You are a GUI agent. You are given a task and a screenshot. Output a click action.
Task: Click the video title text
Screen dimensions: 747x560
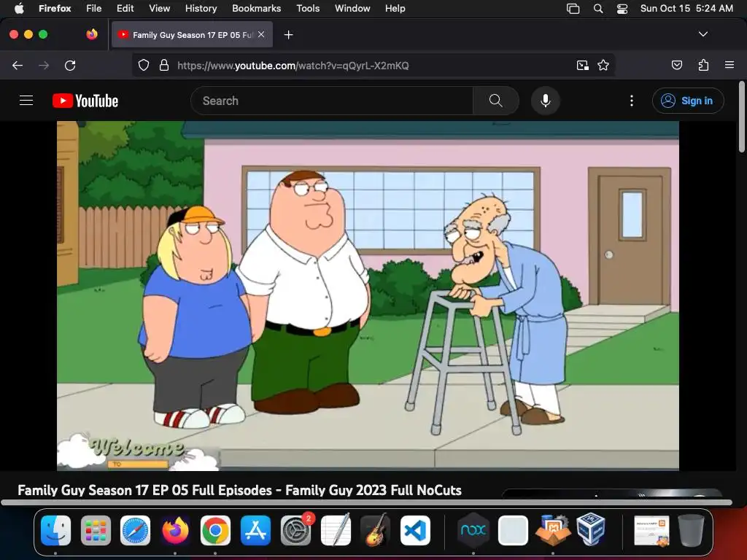coord(239,490)
